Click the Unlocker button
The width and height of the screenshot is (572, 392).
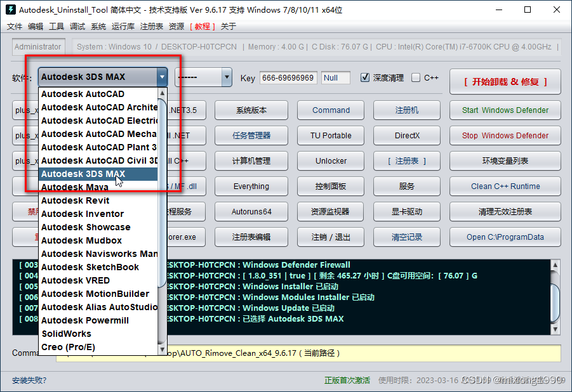click(331, 161)
